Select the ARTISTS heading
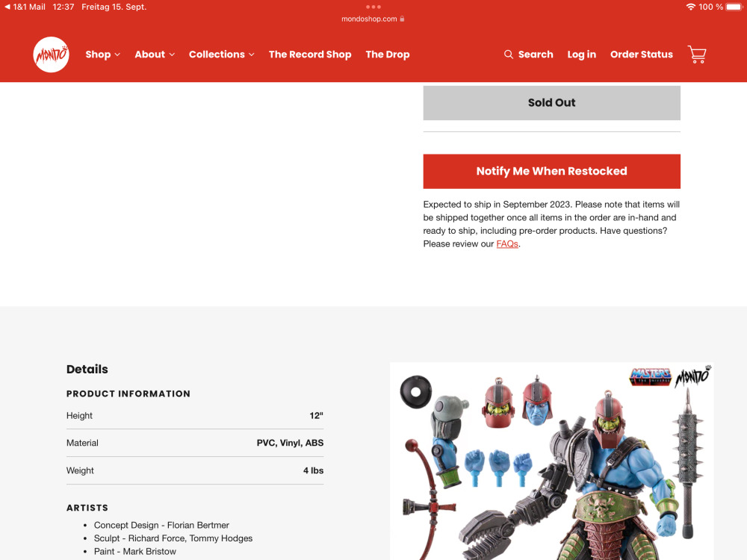 [87, 508]
